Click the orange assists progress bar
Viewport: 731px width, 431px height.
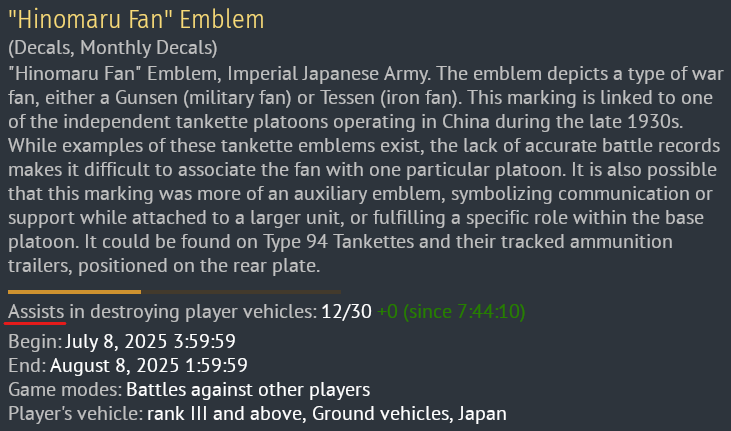coord(75,292)
